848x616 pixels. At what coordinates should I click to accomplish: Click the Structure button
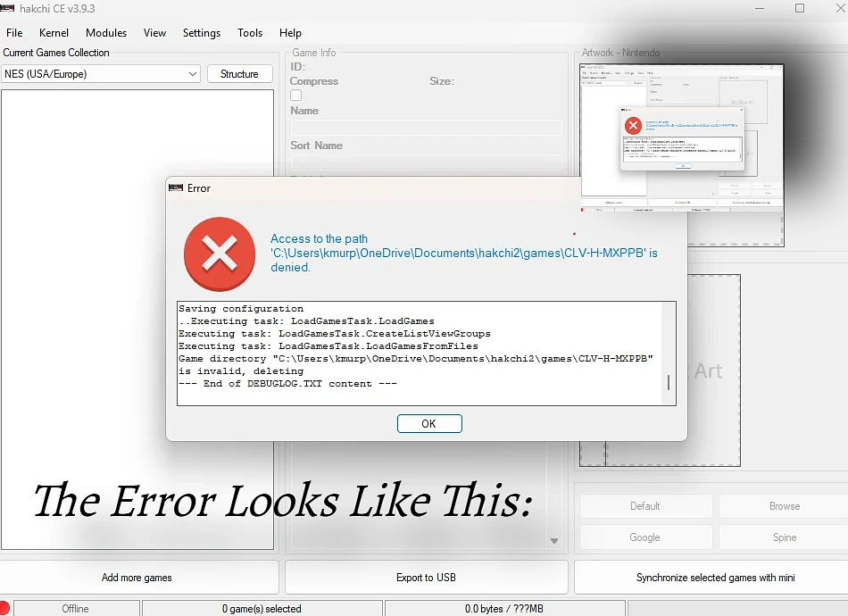(x=239, y=73)
